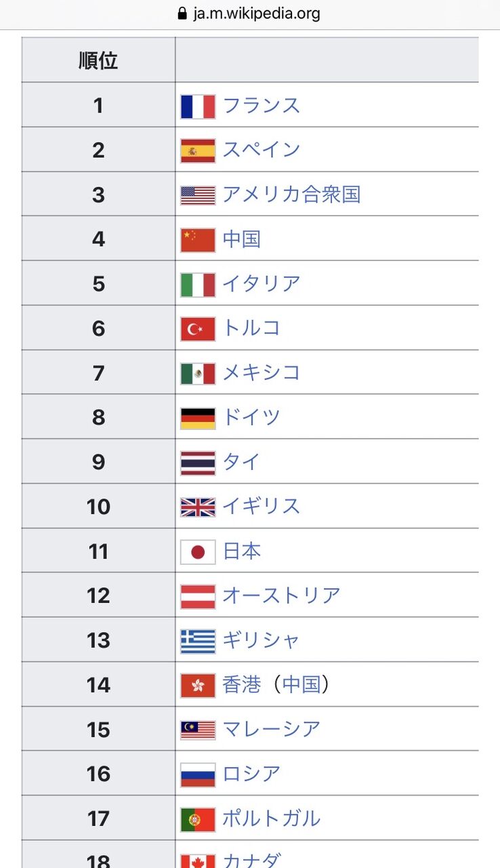The width and height of the screenshot is (500, 868).
Task: Open the ドイツ link
Action: (x=251, y=418)
